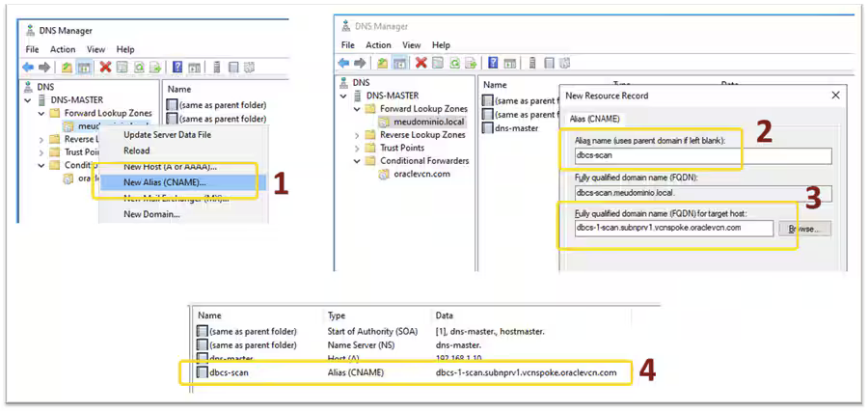Image resolution: width=868 pixels, height=411 pixels.
Task: Click green Refresh icon in dialog-side DNS Manager
Action: pyautogui.click(x=455, y=63)
